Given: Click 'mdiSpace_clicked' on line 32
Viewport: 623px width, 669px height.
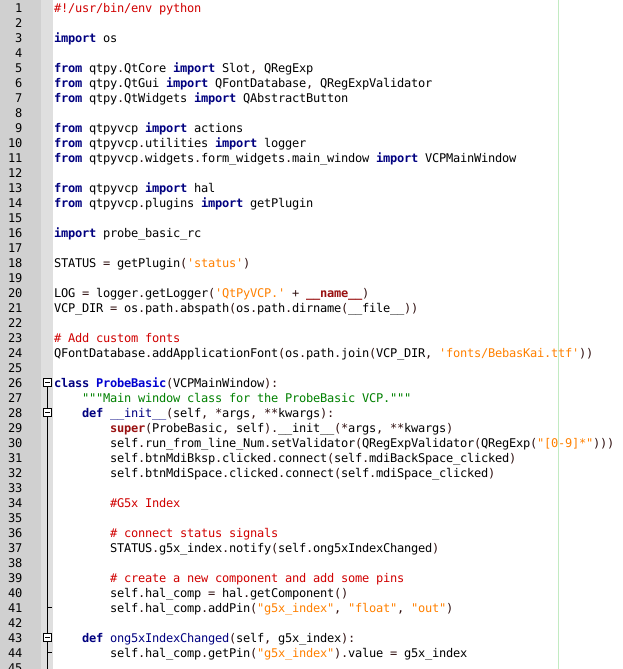Looking at the screenshot, I should [x=432, y=473].
